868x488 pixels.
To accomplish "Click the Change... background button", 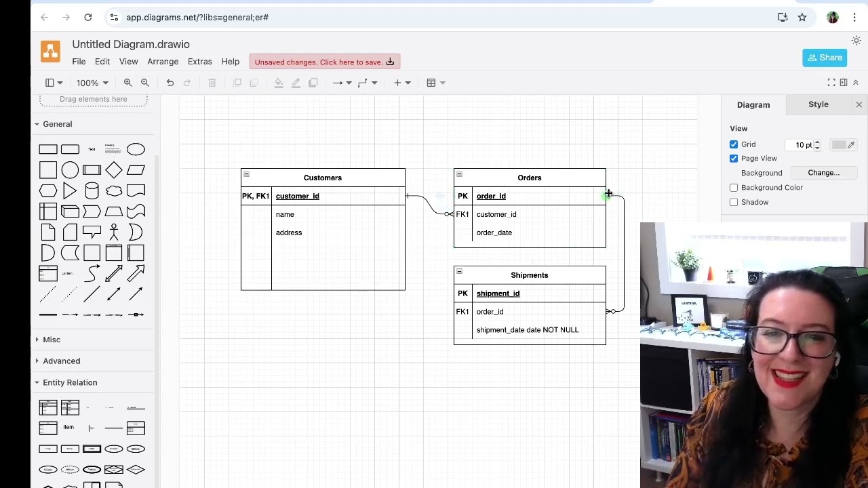I will pyautogui.click(x=824, y=173).
